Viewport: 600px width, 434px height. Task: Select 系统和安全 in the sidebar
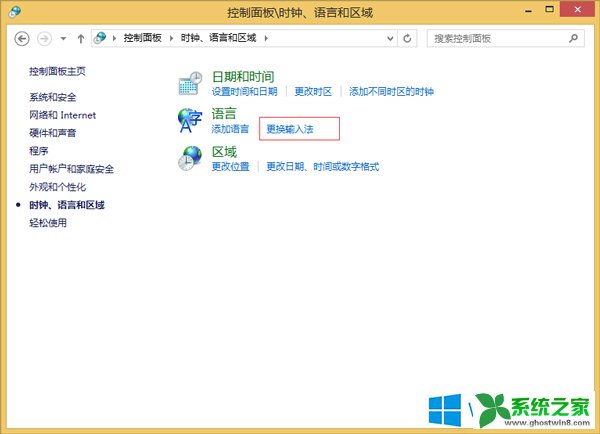click(x=53, y=96)
